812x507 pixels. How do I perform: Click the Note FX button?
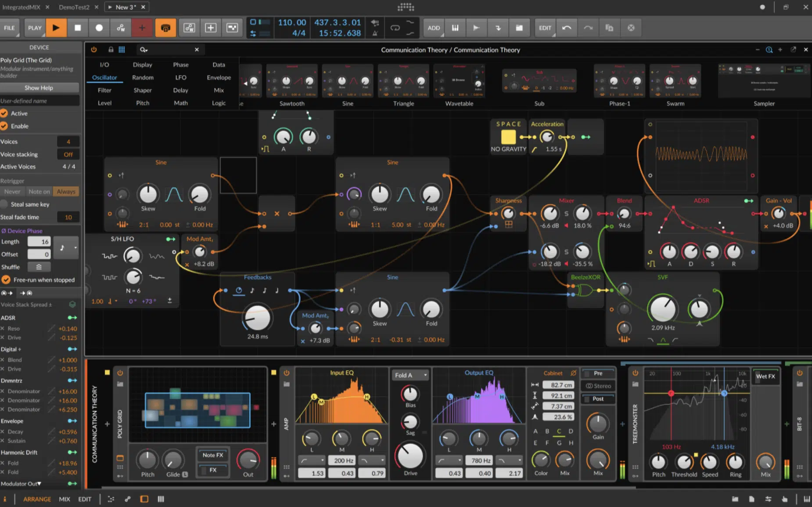213,455
